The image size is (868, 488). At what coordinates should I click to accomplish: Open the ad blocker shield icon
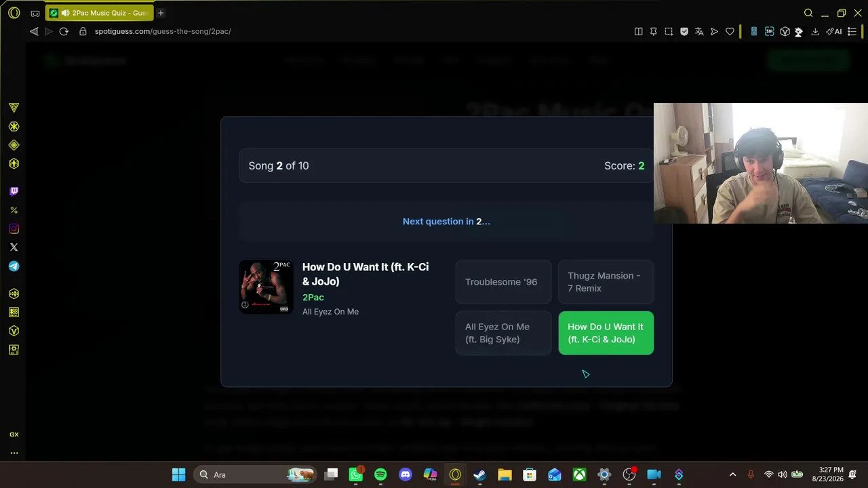[x=684, y=31]
